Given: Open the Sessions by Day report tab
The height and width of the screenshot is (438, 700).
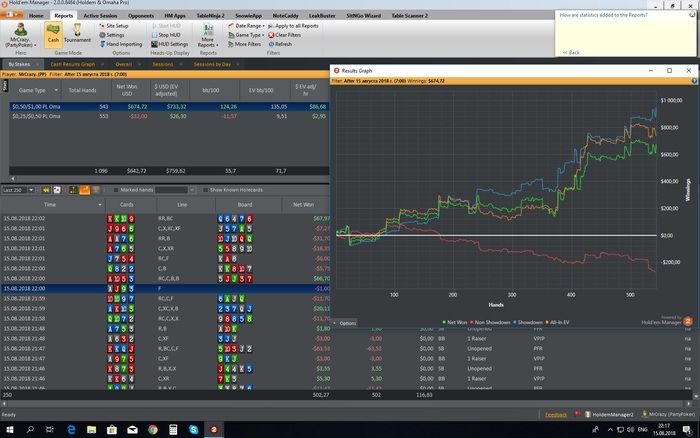Looking at the screenshot, I should (x=212, y=64).
